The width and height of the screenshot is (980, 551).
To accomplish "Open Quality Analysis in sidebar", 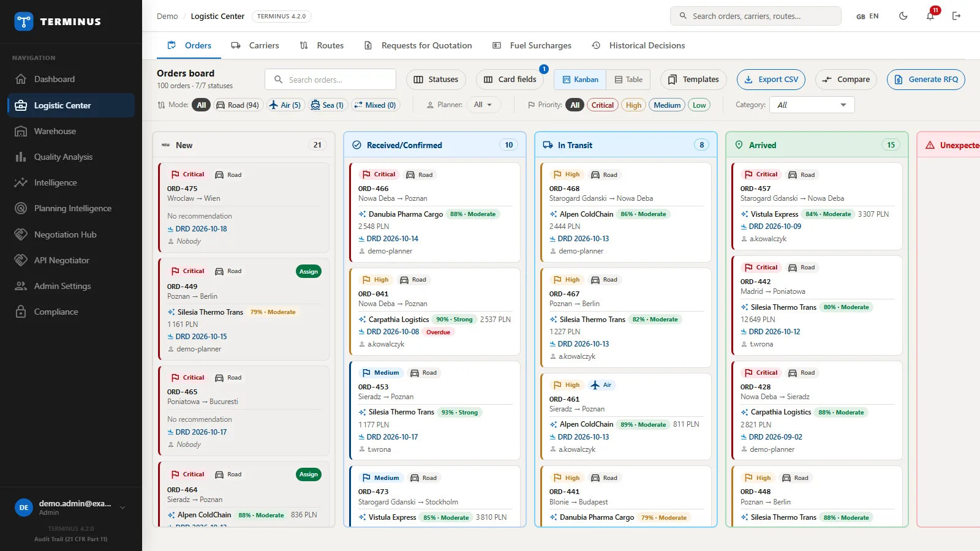I will click(x=71, y=157).
